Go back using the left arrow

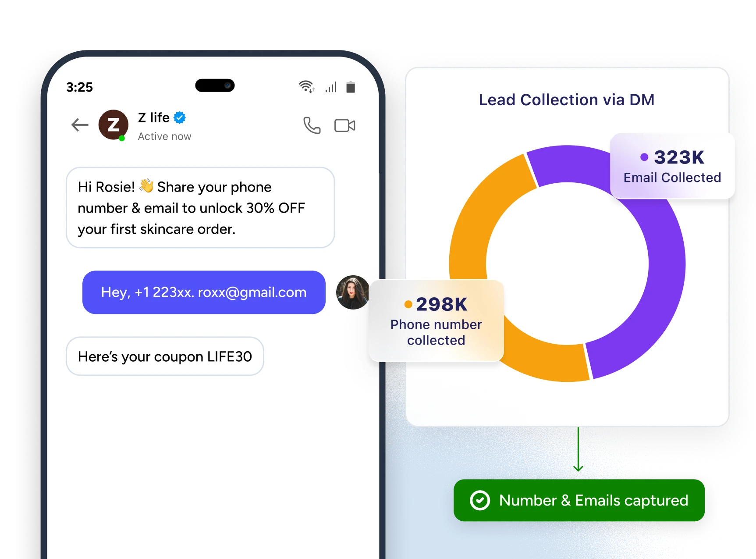(80, 125)
